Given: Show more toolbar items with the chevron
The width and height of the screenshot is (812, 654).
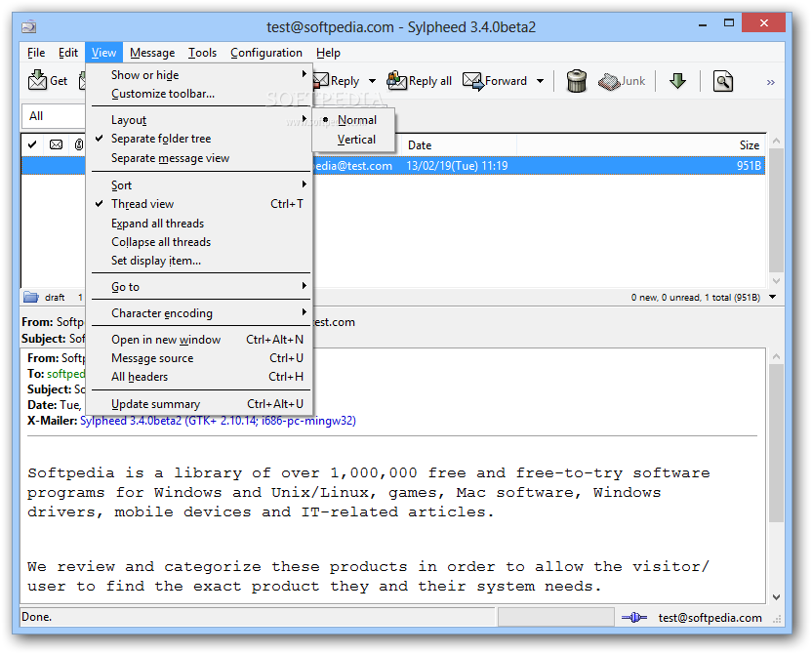Looking at the screenshot, I should [771, 82].
